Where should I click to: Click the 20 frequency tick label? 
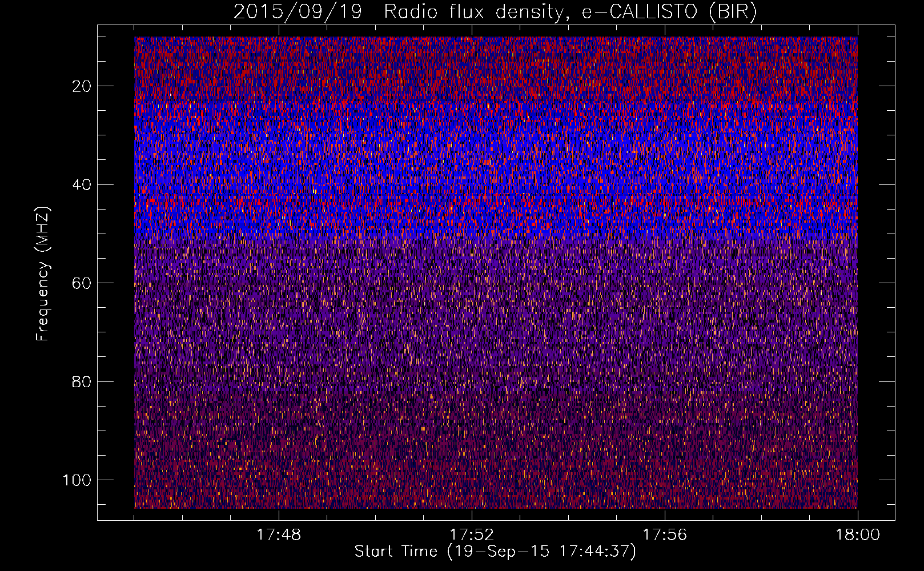point(82,86)
